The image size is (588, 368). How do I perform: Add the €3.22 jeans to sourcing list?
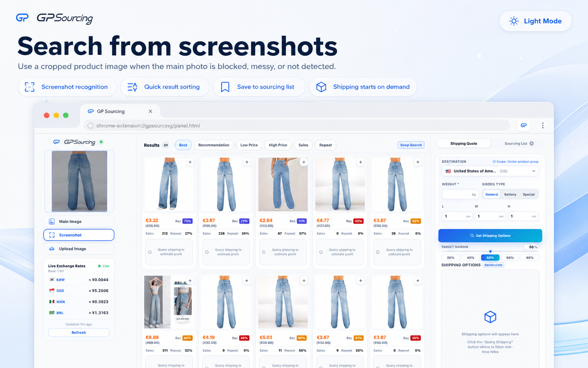[x=190, y=162]
